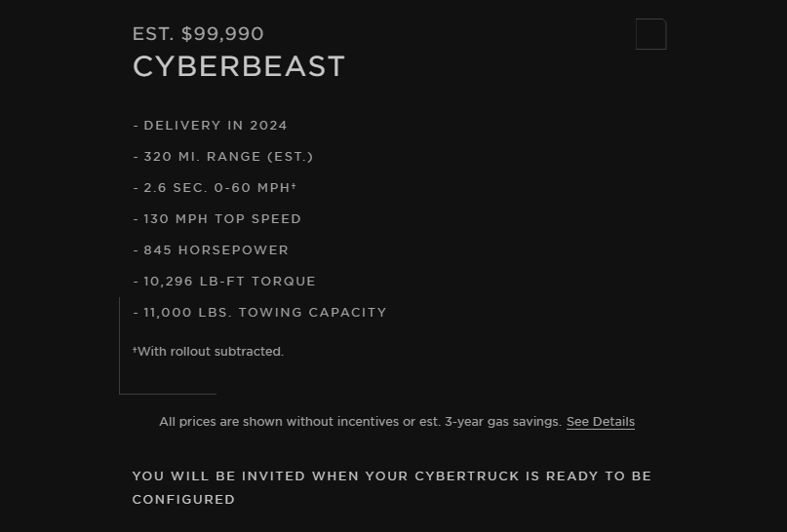This screenshot has height=532, width=787.
Task: Click the word CONFIGURED on the last line
Action: (x=183, y=500)
